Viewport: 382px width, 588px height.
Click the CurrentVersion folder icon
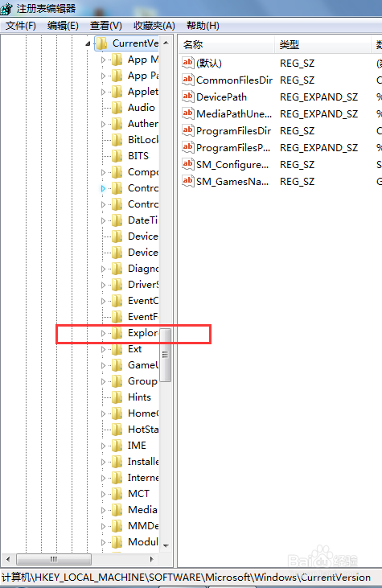click(101, 43)
